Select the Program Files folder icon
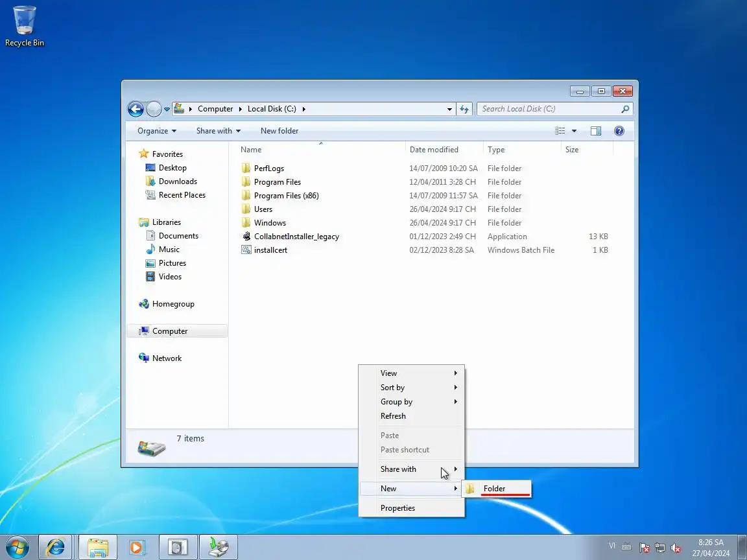Image resolution: width=747 pixels, height=560 pixels. (246, 181)
